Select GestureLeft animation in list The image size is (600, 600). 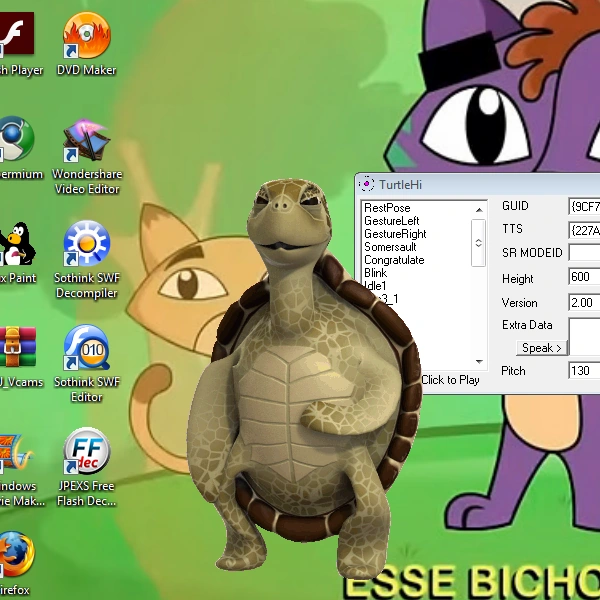point(391,221)
